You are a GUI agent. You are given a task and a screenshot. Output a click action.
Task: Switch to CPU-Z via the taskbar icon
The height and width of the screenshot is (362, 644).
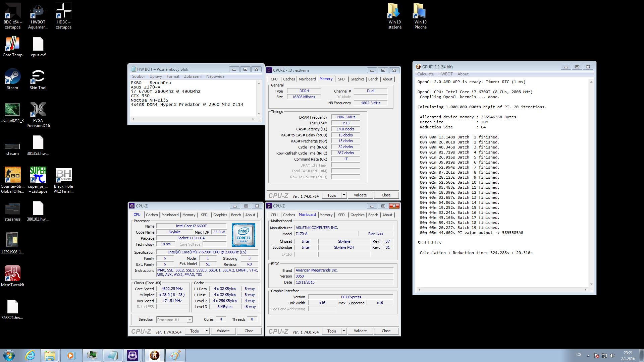132,355
